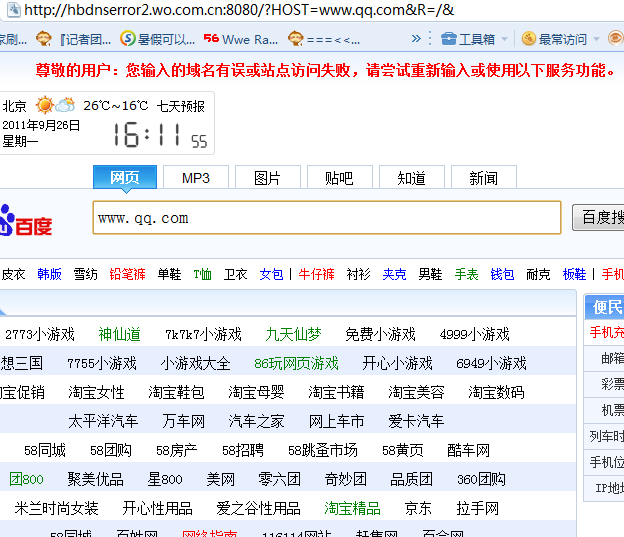Open the 56 Wwe Ra bookmark
The width and height of the screenshot is (624, 537).
(x=240, y=39)
